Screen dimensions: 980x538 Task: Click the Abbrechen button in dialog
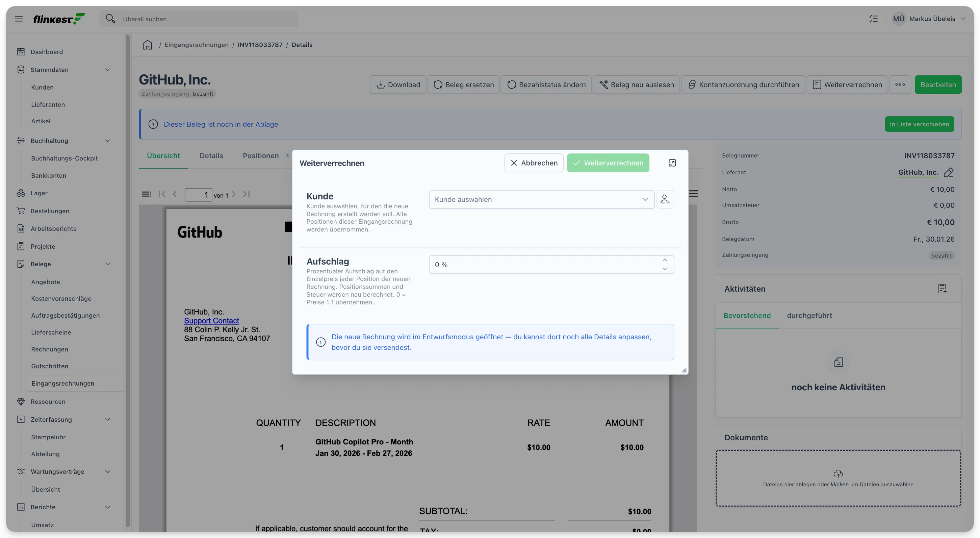pyautogui.click(x=534, y=163)
